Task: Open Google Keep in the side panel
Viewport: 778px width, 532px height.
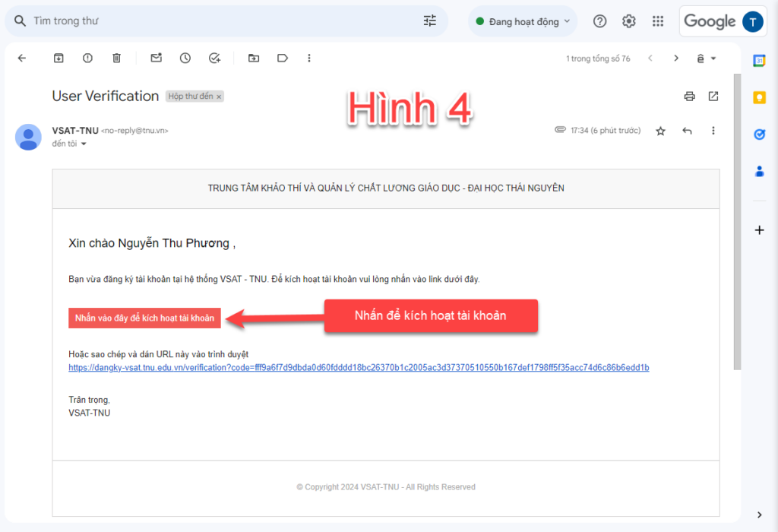Action: tap(759, 97)
